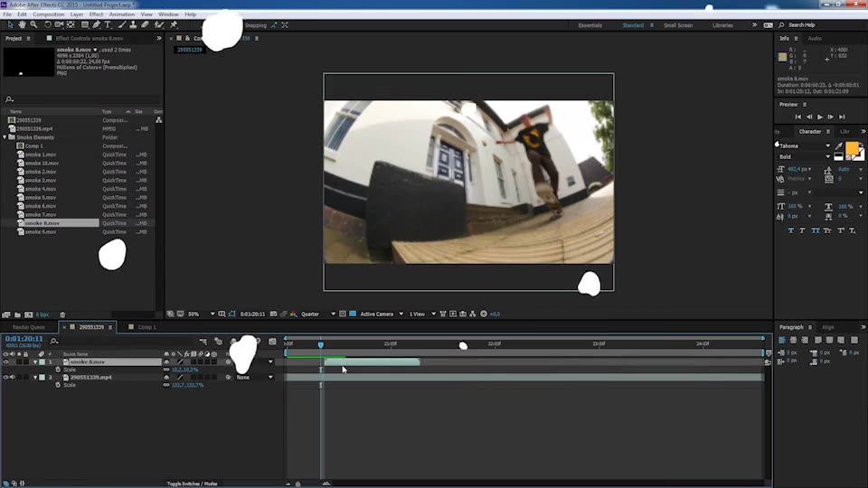Image resolution: width=868 pixels, height=488 pixels.
Task: Toggle visibility eye of smoke 8.mov layer
Action: (x=5, y=361)
